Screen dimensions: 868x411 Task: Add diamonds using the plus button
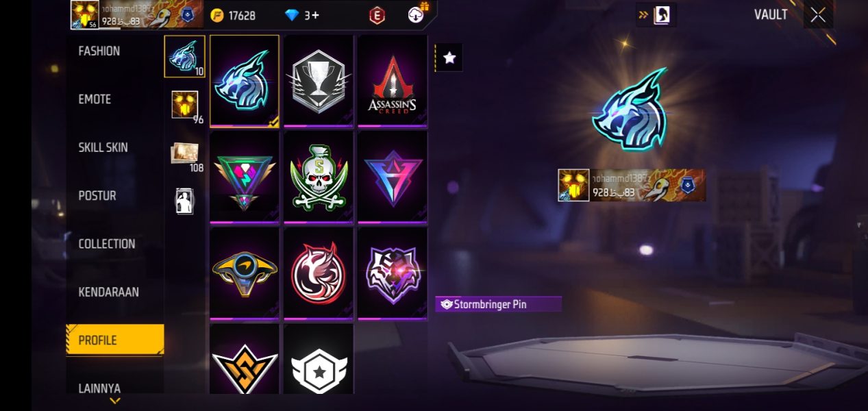(x=315, y=15)
